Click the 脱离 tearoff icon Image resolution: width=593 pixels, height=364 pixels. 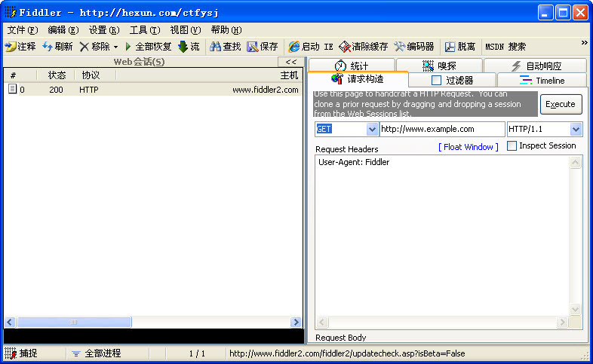[x=450, y=47]
